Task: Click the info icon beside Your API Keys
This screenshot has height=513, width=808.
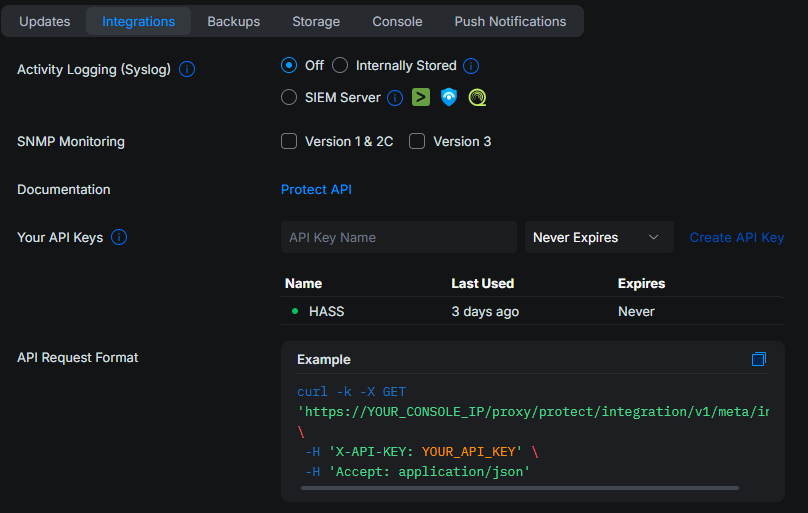Action: (119, 238)
